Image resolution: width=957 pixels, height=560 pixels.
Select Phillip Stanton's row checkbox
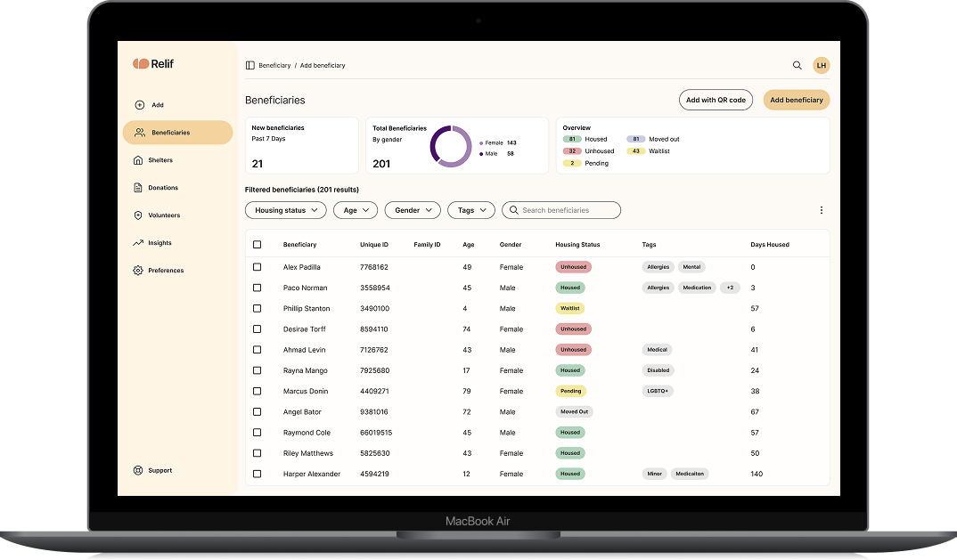[x=257, y=309]
